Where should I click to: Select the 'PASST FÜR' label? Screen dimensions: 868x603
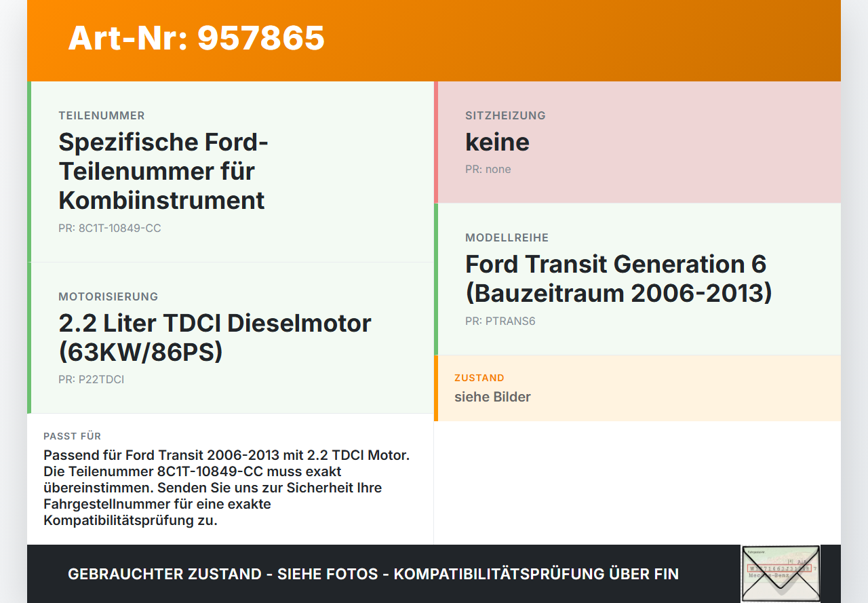[73, 436]
